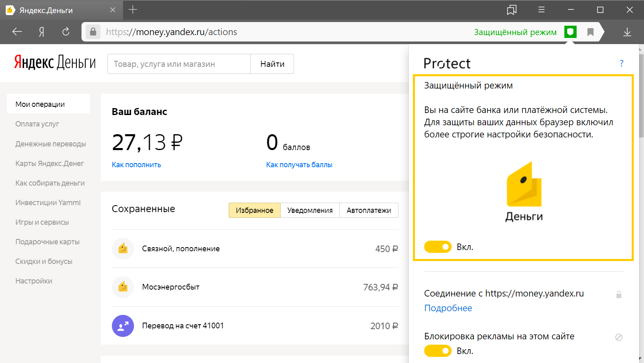Focus the Товар, услуга или магазин search field
Screen dimensions: 644x363
[179, 64]
